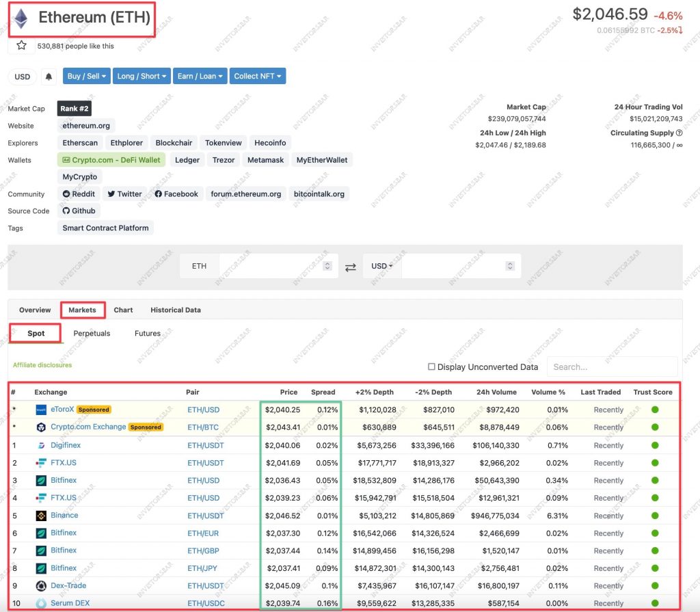Open the Tokenview explorer link

click(224, 143)
